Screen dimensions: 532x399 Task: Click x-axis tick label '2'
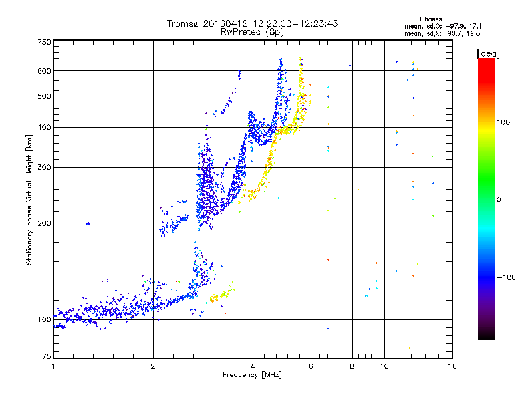pos(153,366)
